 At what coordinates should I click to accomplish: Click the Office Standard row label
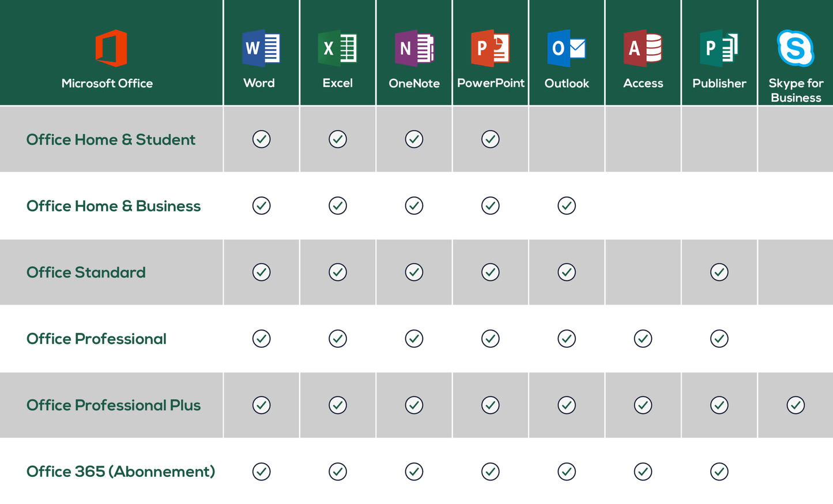pos(86,272)
